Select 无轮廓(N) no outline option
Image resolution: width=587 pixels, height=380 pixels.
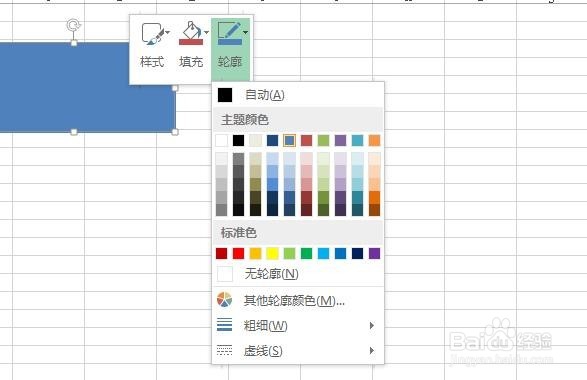pyautogui.click(x=298, y=274)
